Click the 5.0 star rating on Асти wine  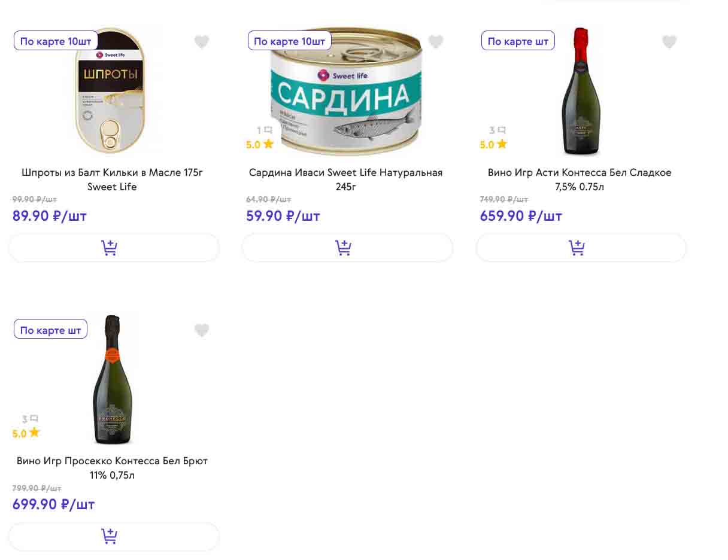(493, 145)
